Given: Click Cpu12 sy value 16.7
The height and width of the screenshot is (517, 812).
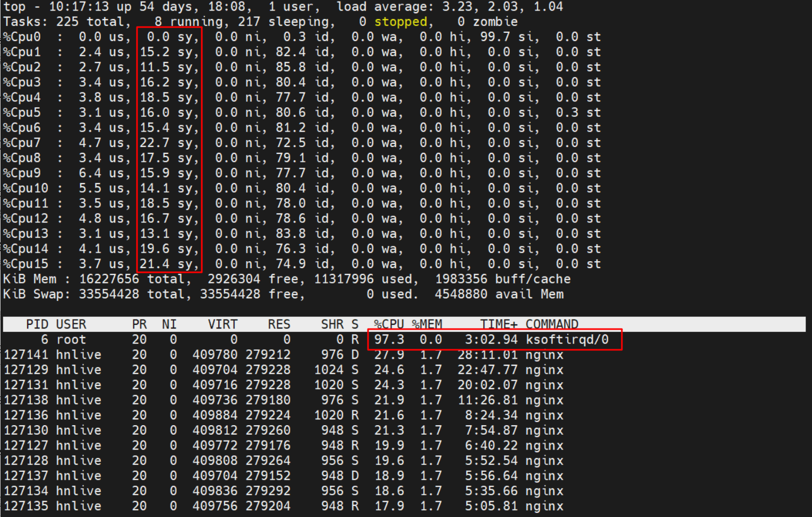Looking at the screenshot, I should tap(155, 219).
